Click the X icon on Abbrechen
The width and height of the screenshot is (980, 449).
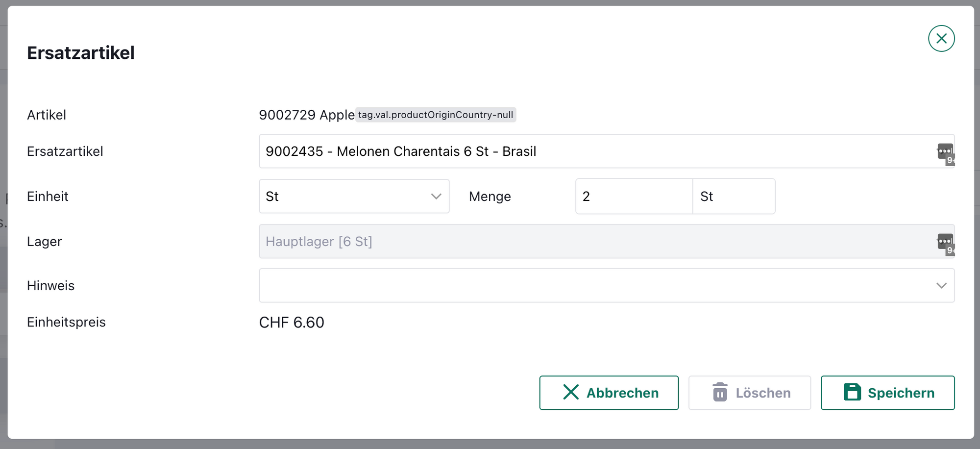pos(571,393)
